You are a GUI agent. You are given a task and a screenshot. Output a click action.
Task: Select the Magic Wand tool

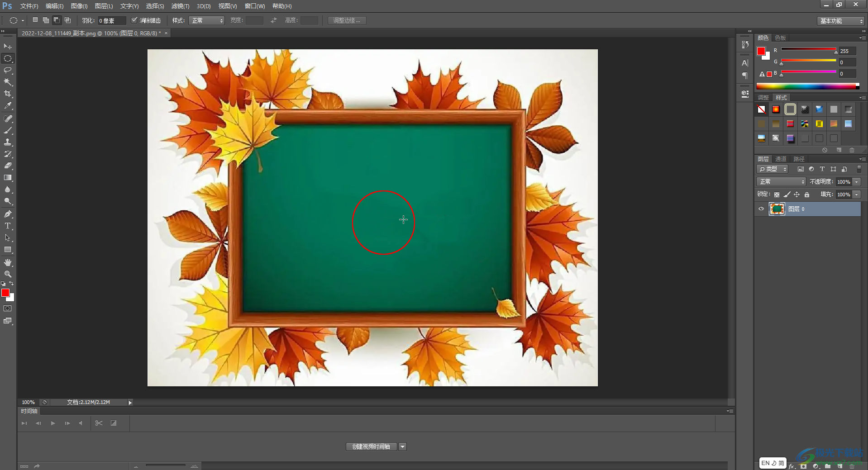coord(8,82)
